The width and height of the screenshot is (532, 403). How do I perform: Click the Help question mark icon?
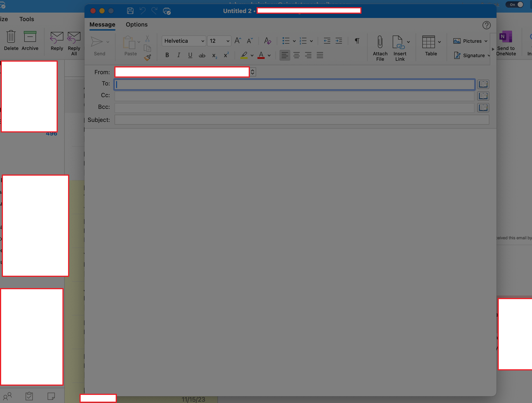(486, 25)
